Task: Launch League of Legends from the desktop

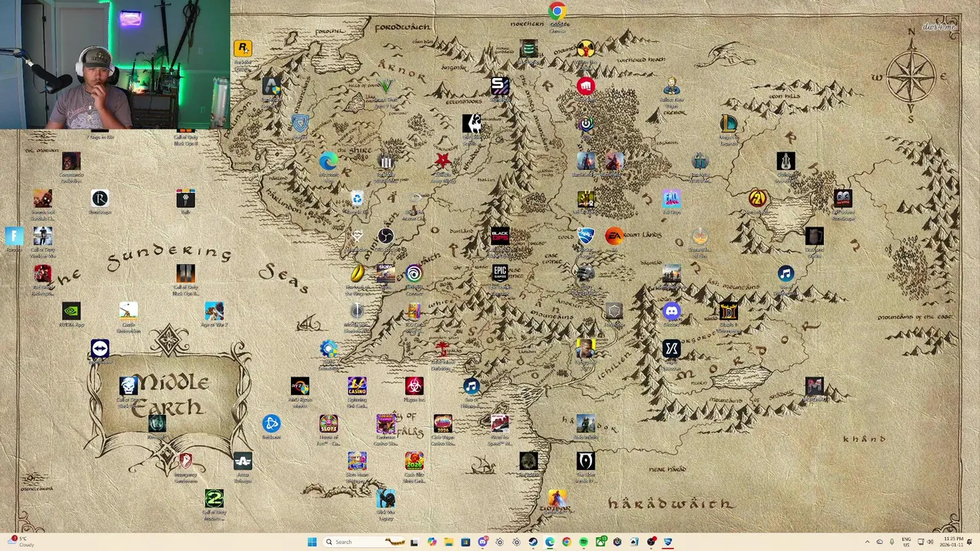Action: 728,122
